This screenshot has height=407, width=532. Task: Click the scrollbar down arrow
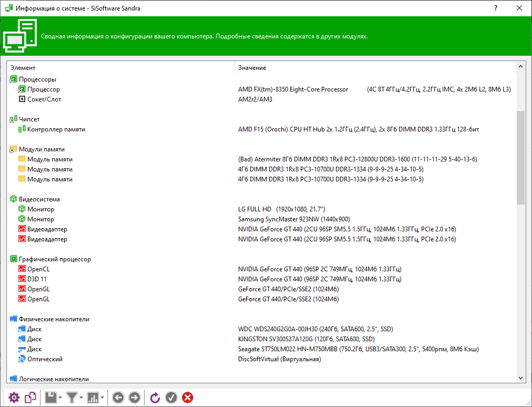521,378
